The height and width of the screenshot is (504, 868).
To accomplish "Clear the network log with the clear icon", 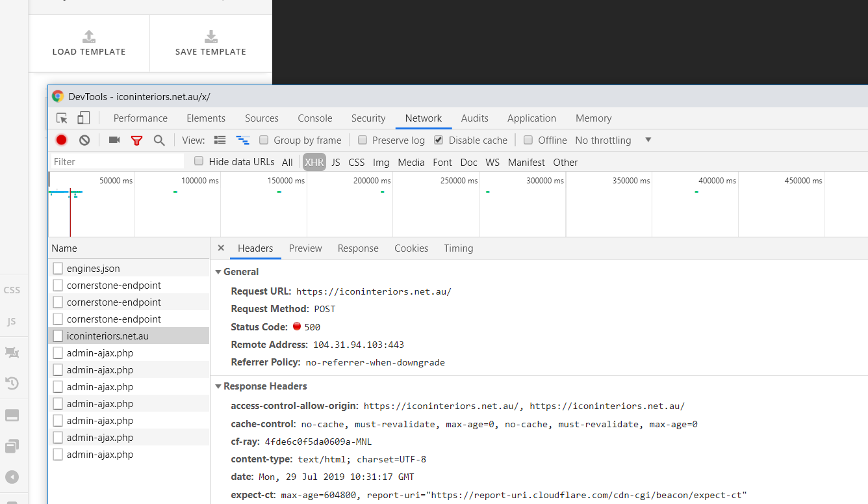I will click(x=84, y=140).
